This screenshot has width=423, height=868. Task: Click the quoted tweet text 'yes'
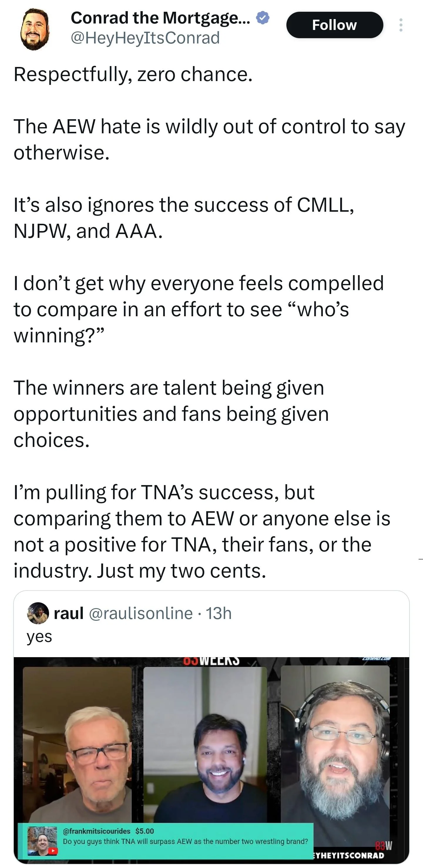tap(39, 637)
